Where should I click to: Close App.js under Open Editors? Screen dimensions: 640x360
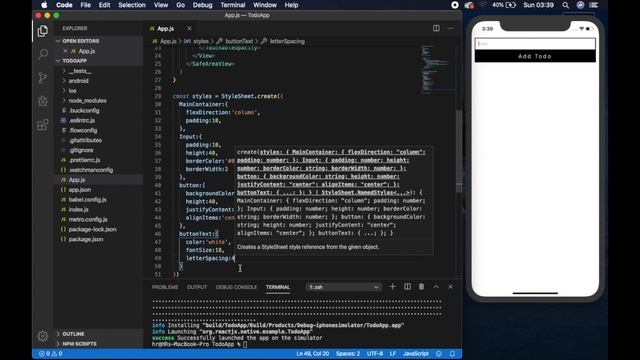tap(65, 51)
